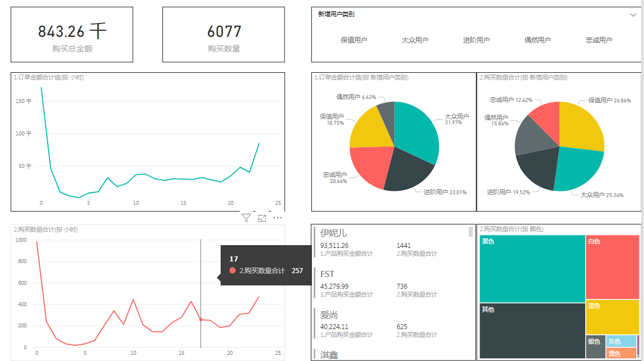Enter focus mode for the hourly quantity chart

click(x=262, y=218)
